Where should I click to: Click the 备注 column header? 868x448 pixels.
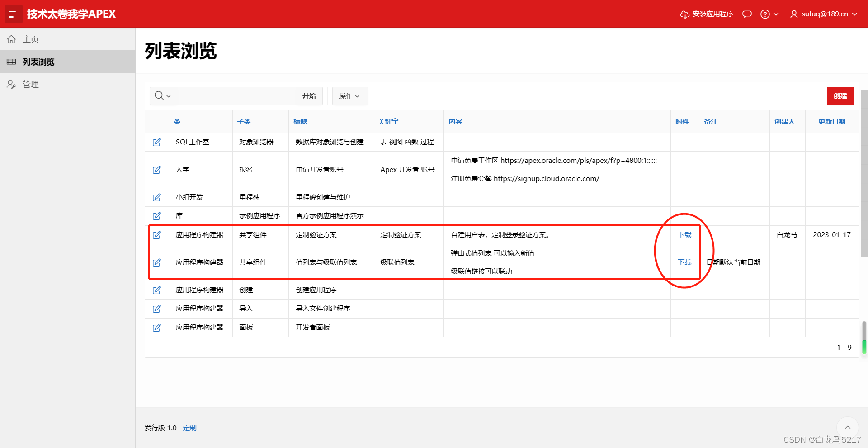(711, 122)
